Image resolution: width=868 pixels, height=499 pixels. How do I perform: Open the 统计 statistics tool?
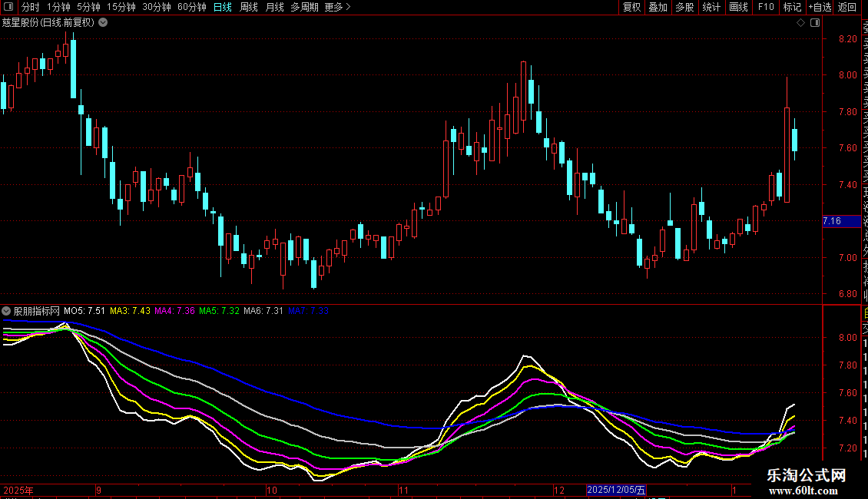click(711, 7)
